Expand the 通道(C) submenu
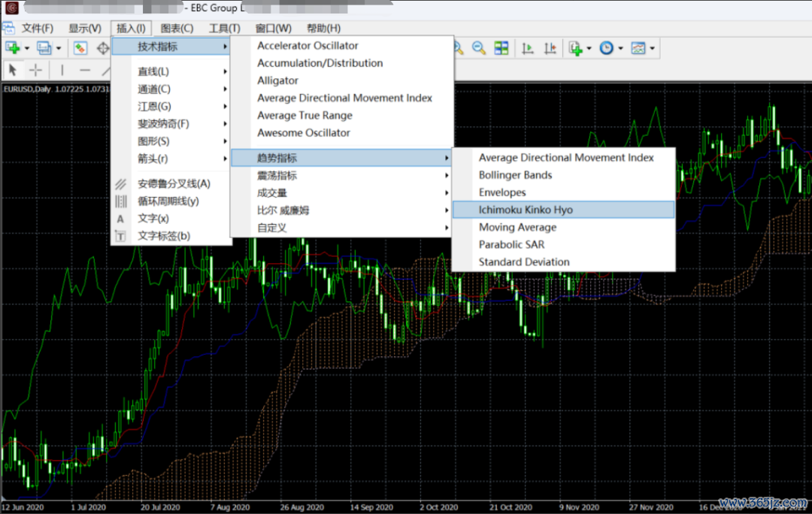 [x=171, y=89]
